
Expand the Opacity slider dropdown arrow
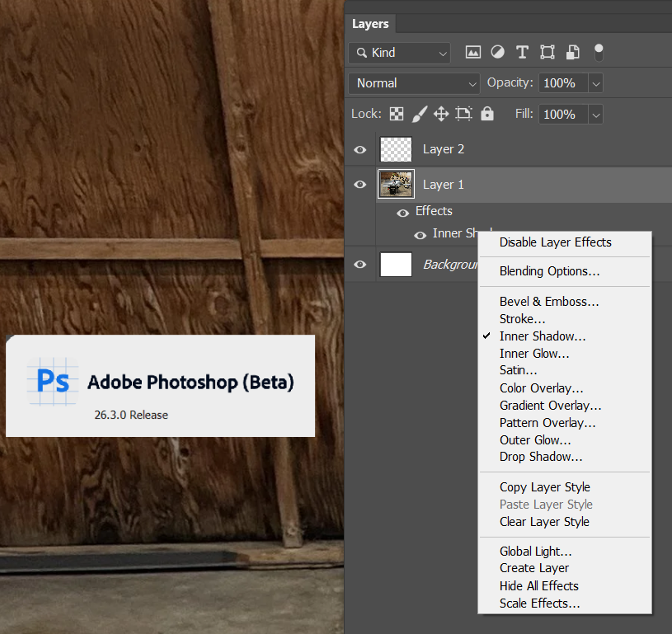click(x=596, y=83)
